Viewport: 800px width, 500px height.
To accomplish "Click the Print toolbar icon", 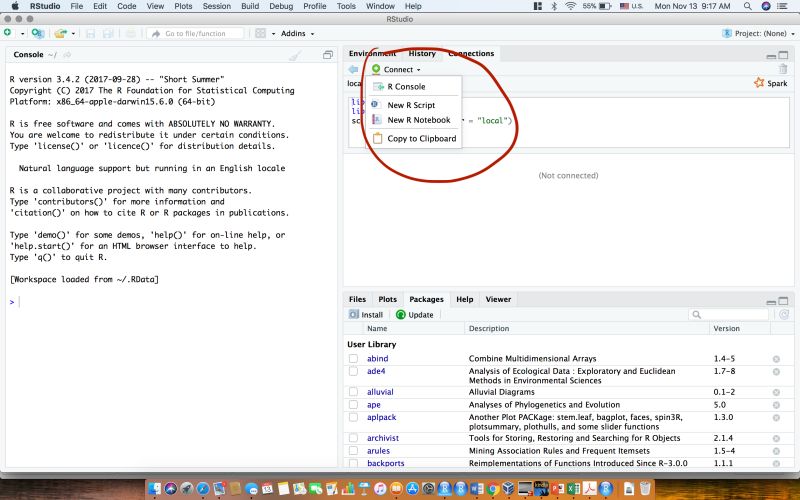I will [131, 34].
